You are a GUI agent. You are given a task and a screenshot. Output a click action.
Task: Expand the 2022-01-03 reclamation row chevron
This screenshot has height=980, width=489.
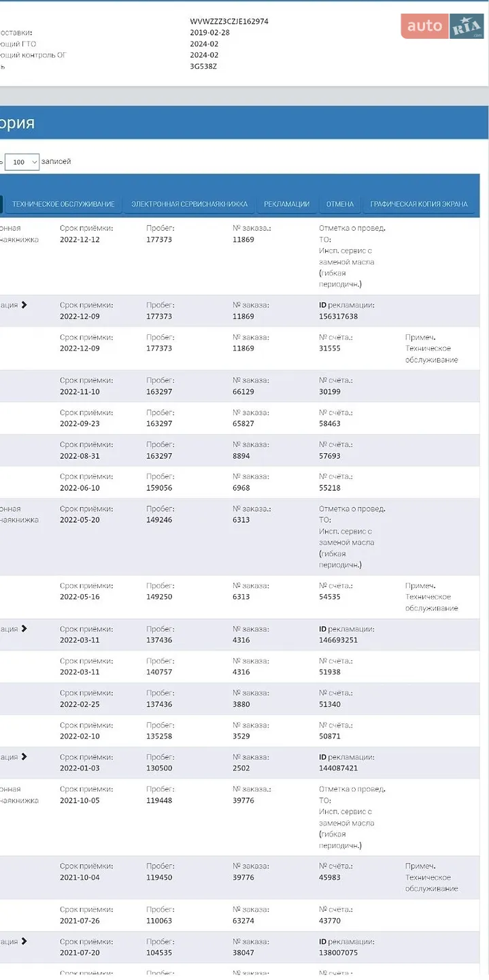tap(24, 757)
